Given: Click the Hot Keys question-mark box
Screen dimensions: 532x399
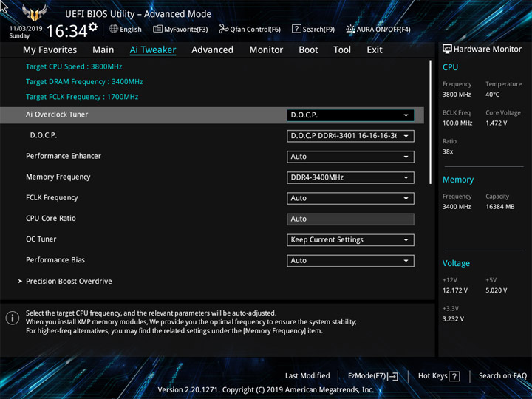Looking at the screenshot, I should [x=454, y=376].
